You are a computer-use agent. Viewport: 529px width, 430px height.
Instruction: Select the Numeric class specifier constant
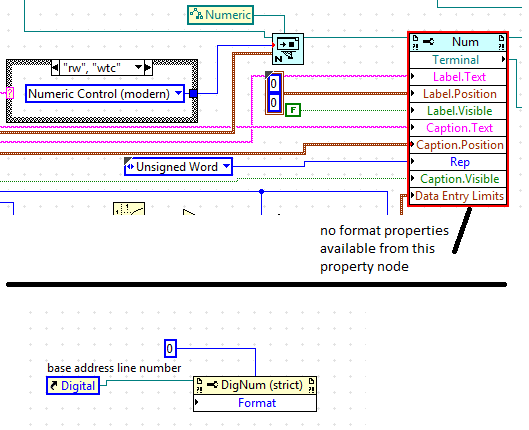coord(220,15)
